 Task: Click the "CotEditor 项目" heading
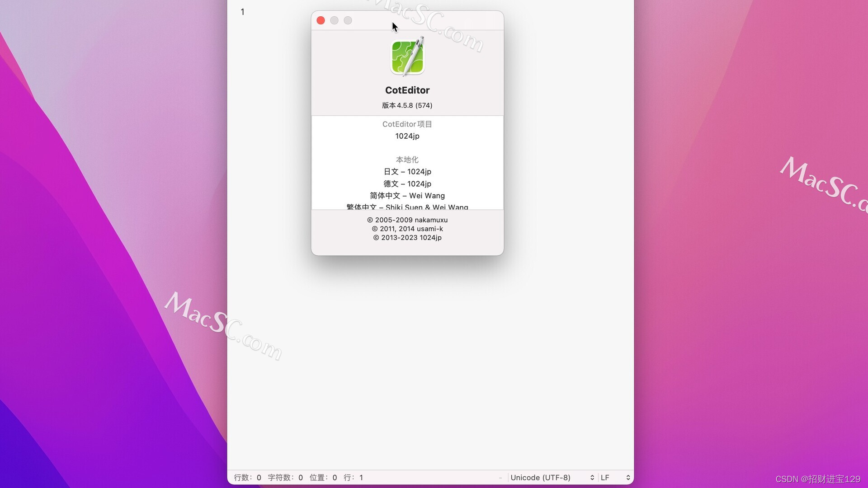tap(407, 124)
